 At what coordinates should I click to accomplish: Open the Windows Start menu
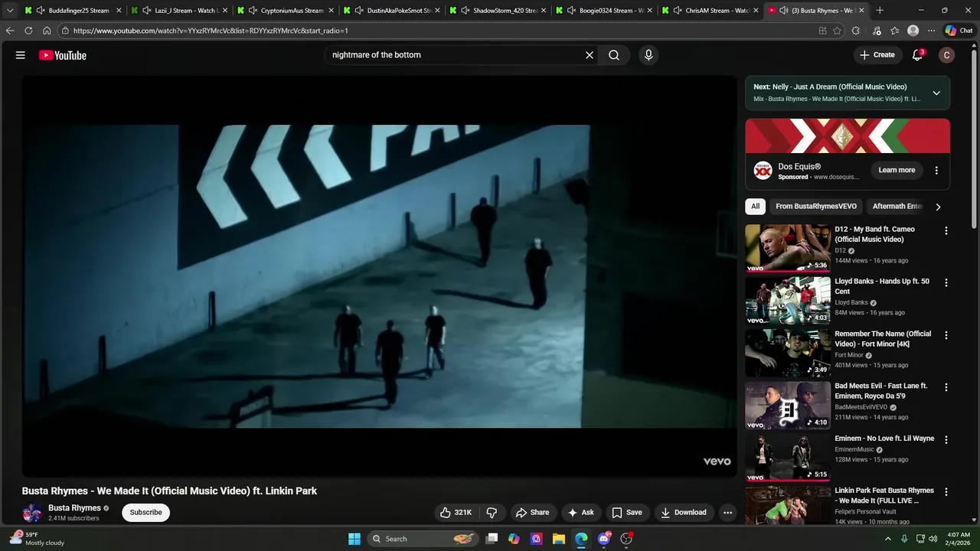click(354, 539)
